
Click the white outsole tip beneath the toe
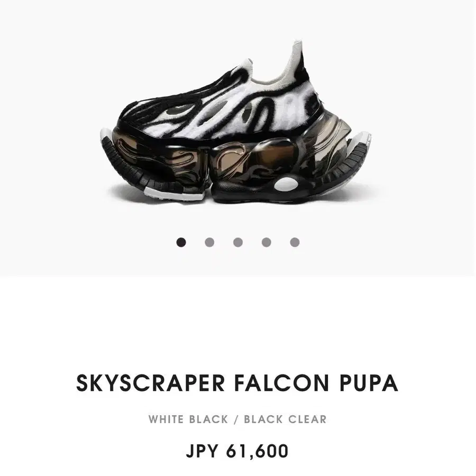[173, 194]
